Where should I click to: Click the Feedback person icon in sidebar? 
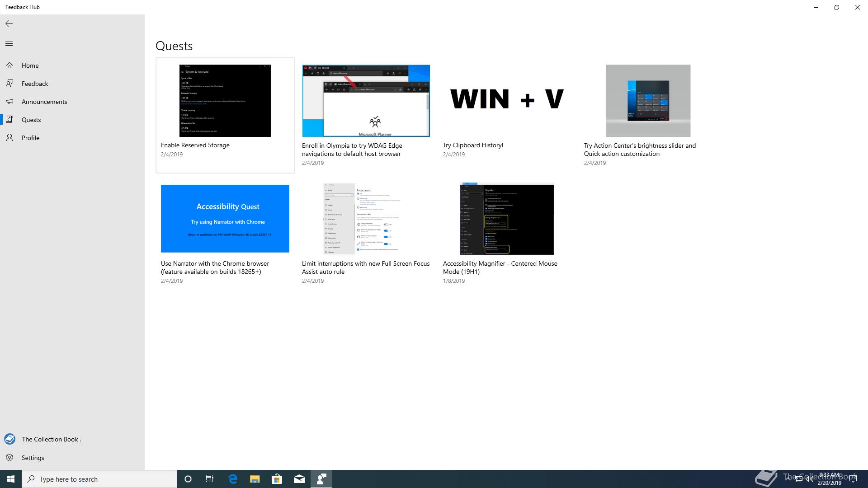tap(9, 84)
